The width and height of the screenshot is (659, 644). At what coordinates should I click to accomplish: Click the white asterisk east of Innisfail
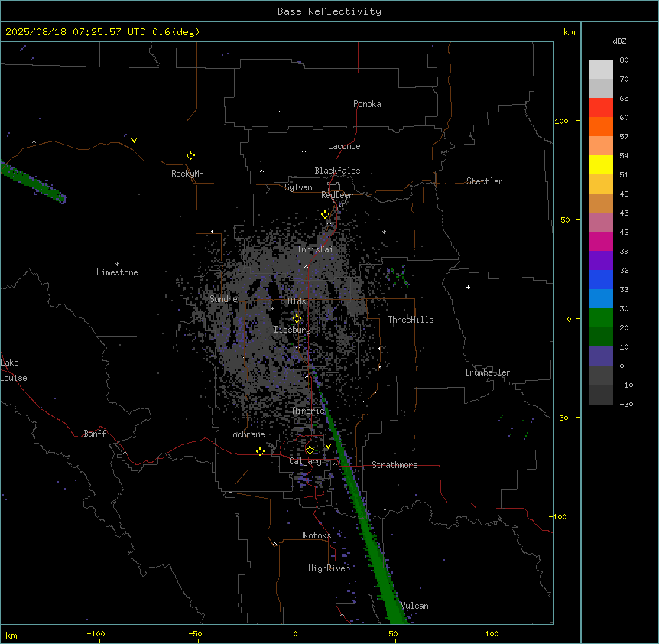pos(384,232)
